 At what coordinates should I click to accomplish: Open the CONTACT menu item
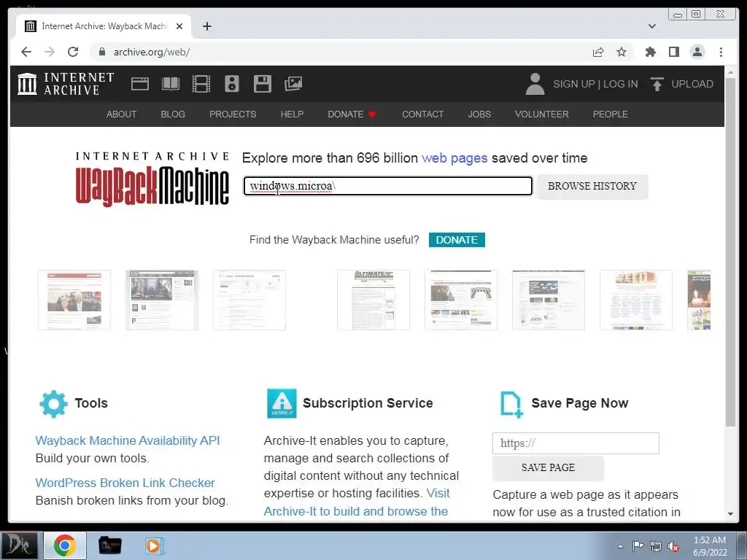click(x=422, y=114)
